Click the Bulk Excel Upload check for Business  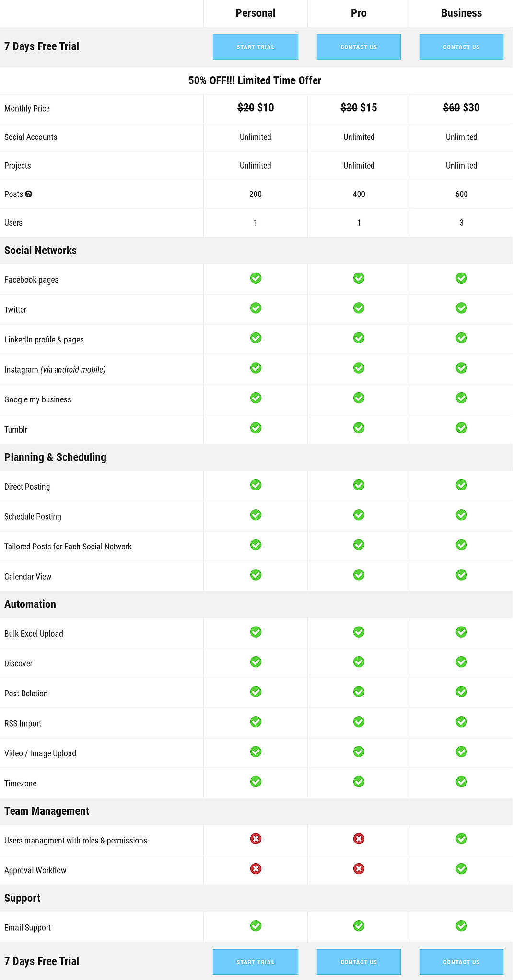(461, 632)
